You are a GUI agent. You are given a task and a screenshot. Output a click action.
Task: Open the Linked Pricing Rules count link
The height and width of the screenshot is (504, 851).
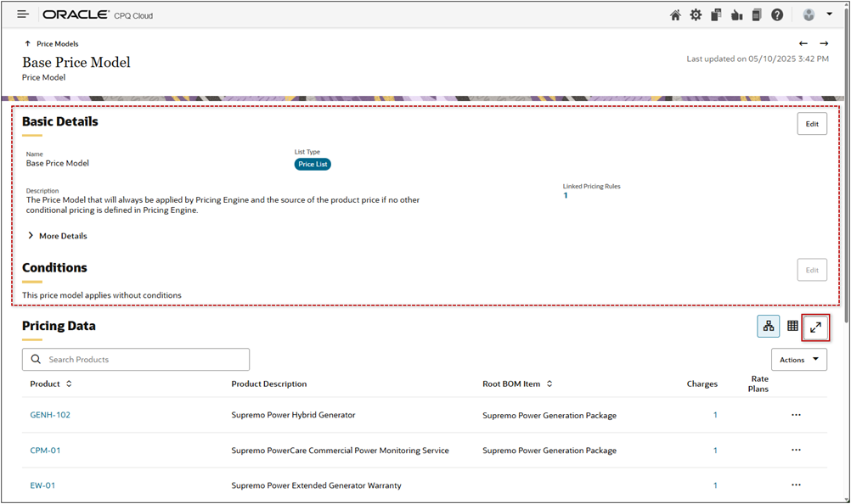[566, 196]
